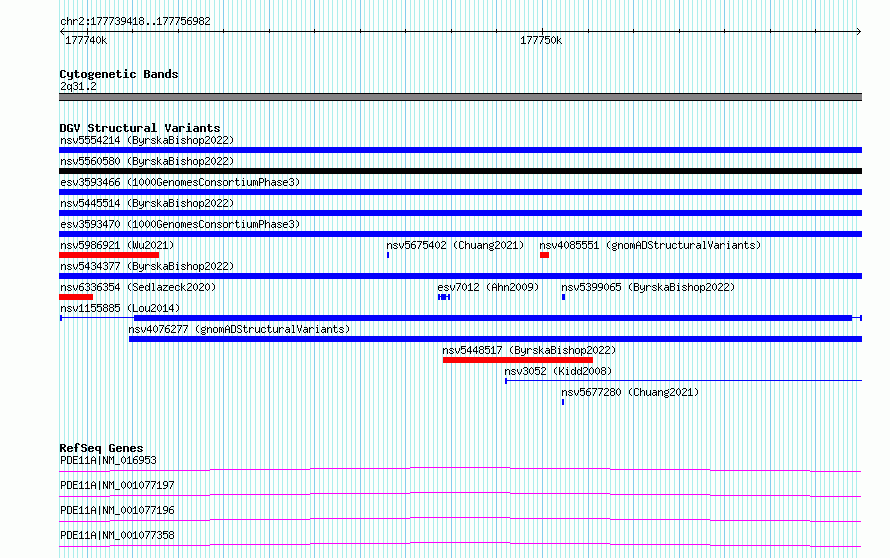
Task: Select the blue bar of variant nsv5554214
Action: click(x=460, y=150)
